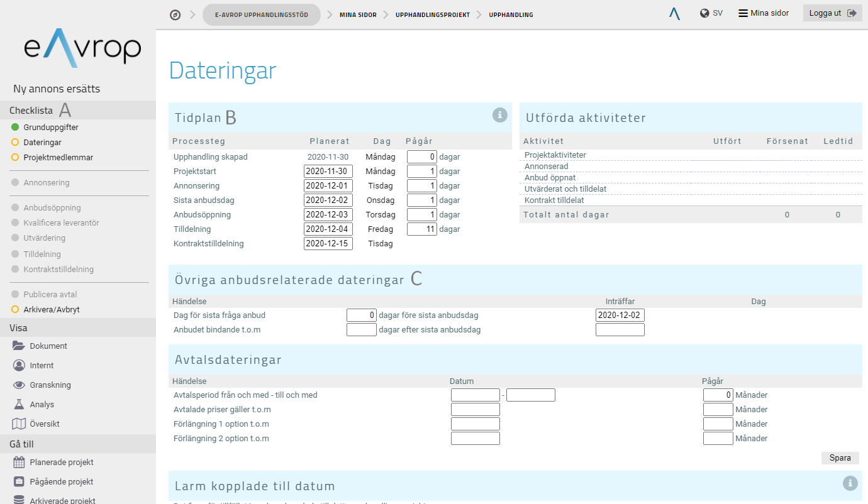Click the Ny annons ersätts heading
868x504 pixels.
[57, 89]
